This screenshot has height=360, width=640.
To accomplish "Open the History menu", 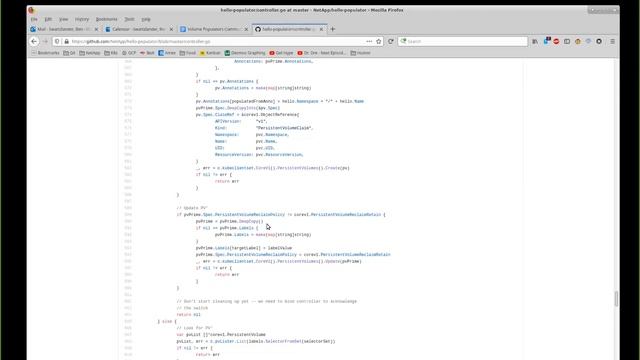I will tap(82, 19).
